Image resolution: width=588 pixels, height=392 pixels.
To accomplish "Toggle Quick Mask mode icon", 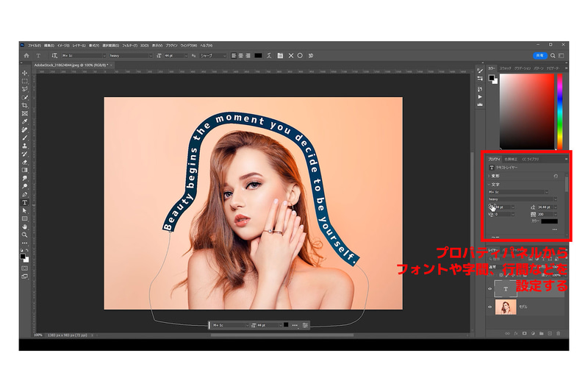I will [25, 268].
